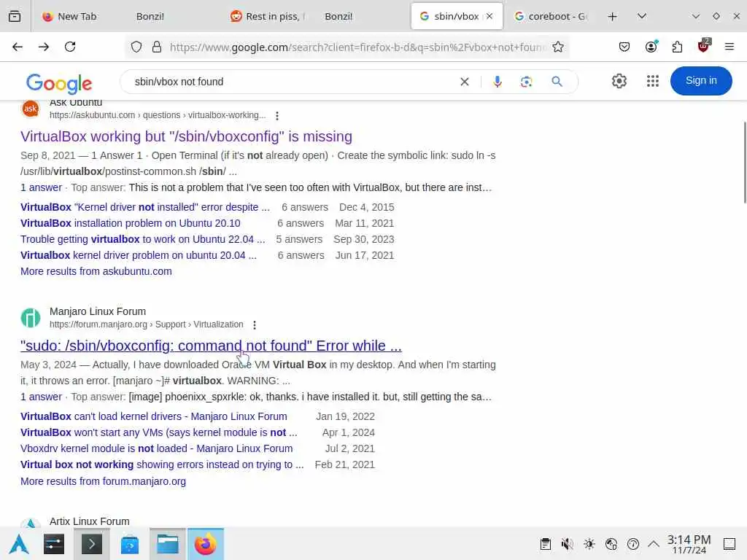747x560 pixels.
Task: Open Google quick settings gear
Action: (619, 81)
